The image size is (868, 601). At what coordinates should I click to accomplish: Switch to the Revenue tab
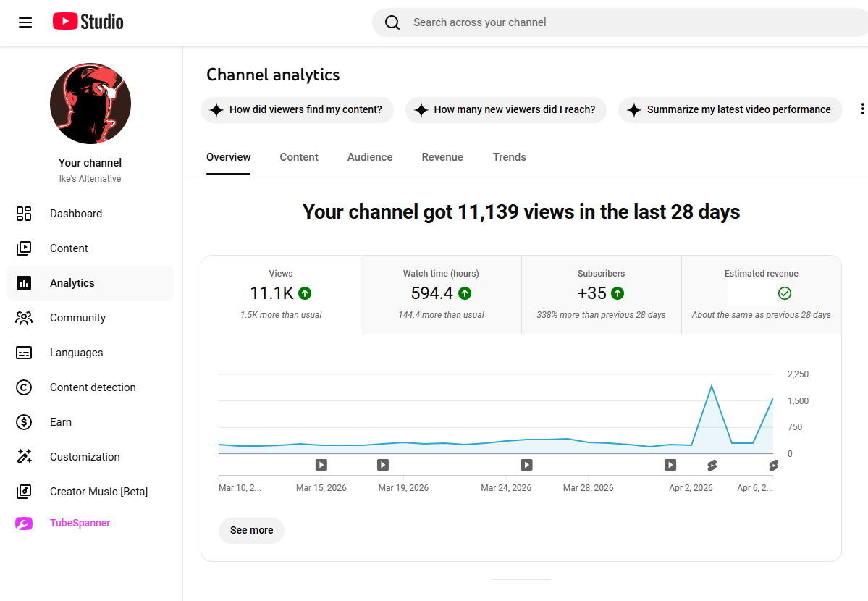442,157
